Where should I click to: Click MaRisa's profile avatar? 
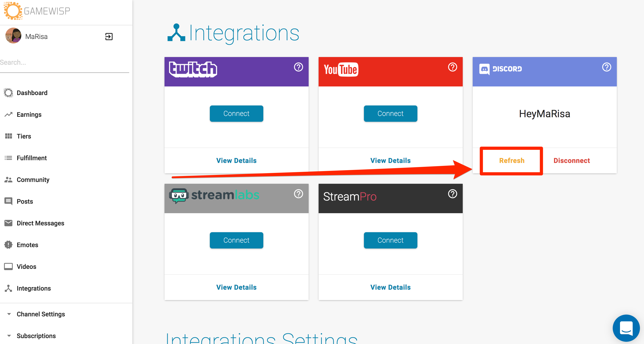pyautogui.click(x=13, y=36)
